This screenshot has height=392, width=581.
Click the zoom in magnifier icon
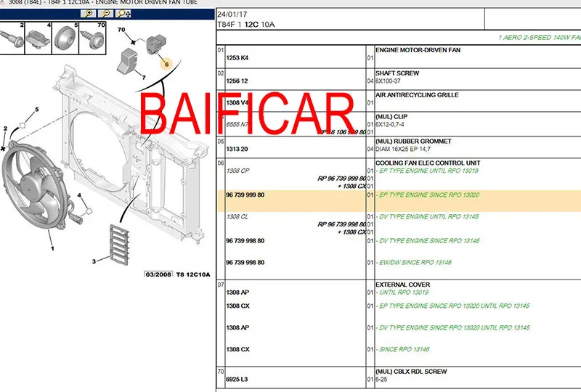89,14
